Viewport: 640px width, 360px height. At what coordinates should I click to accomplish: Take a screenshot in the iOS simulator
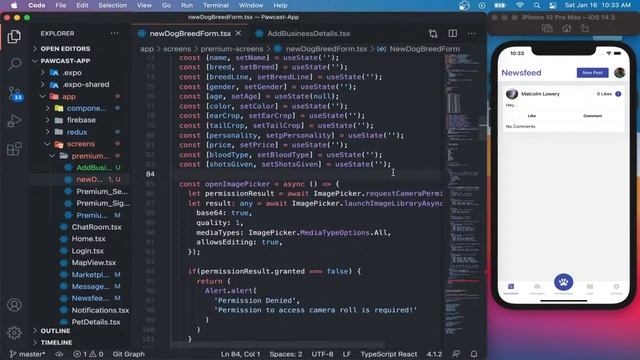[547, 28]
